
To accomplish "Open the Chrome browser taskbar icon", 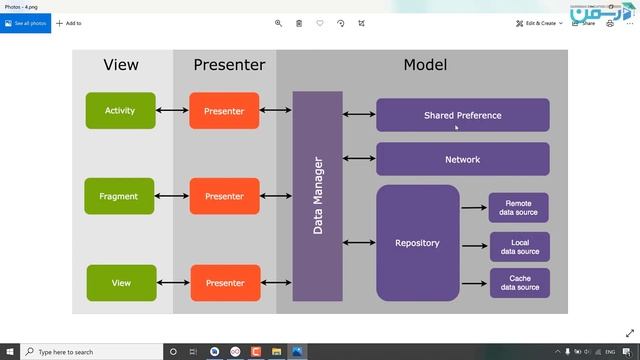I will pos(214,352).
